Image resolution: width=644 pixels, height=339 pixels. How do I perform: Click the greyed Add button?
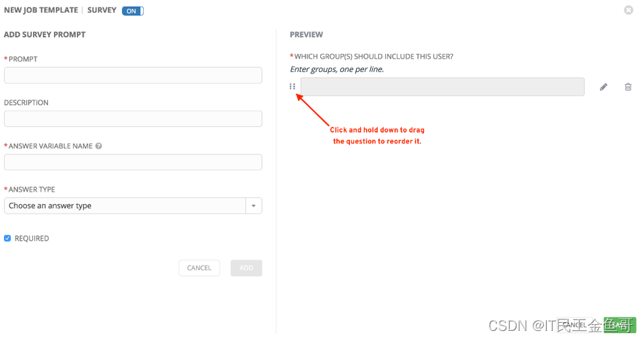[x=246, y=268]
